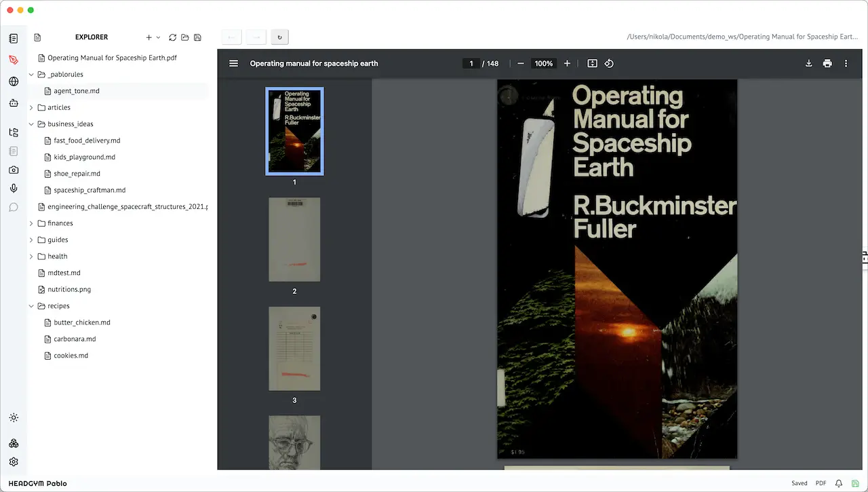This screenshot has width=868, height=492.
Task: Activate the microphone sidebar icon
Action: coord(14,188)
